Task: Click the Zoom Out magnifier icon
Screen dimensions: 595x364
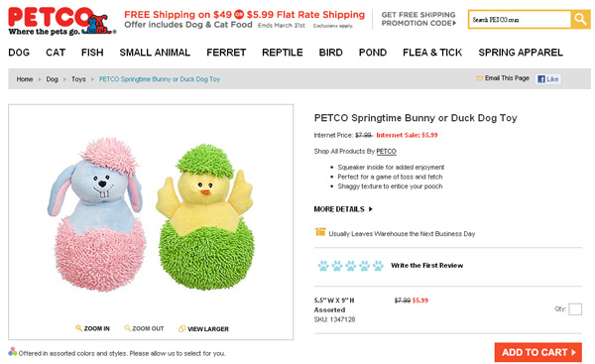Action: (x=128, y=328)
